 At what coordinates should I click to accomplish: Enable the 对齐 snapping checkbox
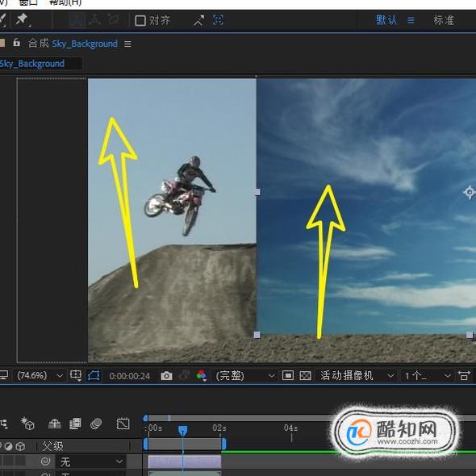click(x=140, y=21)
